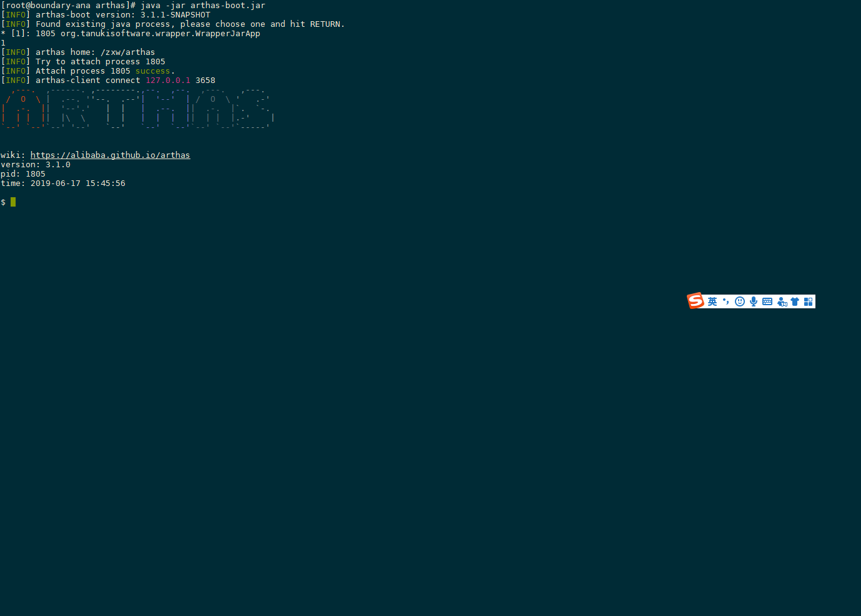This screenshot has width=861, height=616.
Task: Open Sogou user account icon with badge
Action: [782, 301]
